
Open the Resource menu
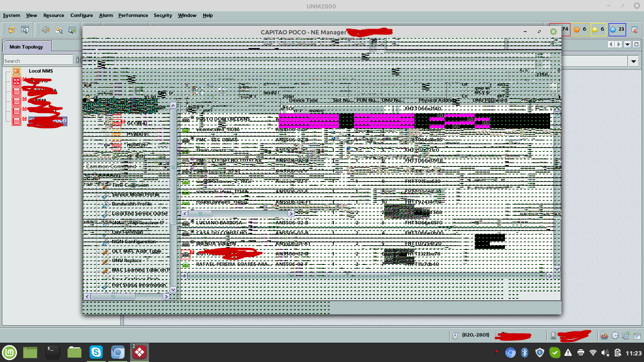pos(54,15)
